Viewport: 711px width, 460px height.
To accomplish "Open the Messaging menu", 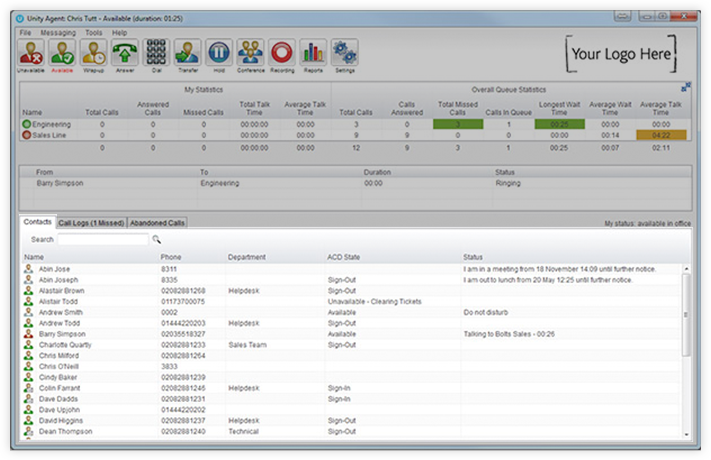I will click(58, 33).
